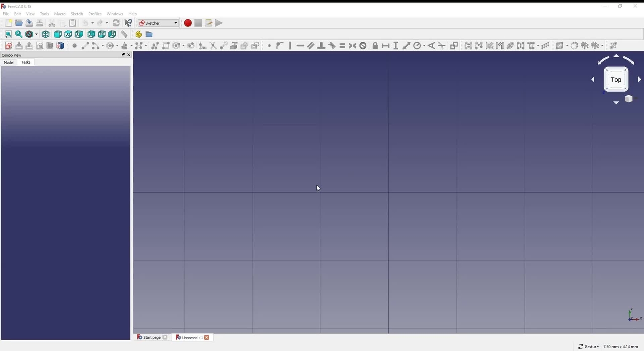Open the navigation cube mini-cube menu

click(628, 99)
